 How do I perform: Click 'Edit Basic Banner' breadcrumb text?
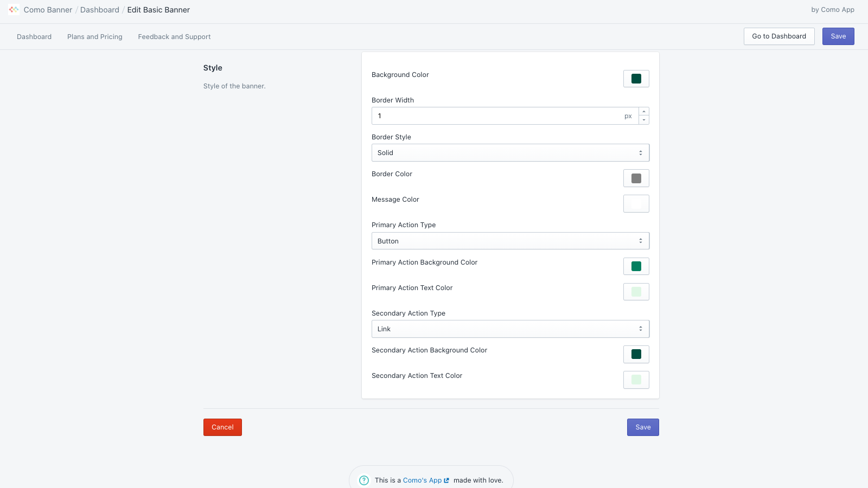(158, 10)
